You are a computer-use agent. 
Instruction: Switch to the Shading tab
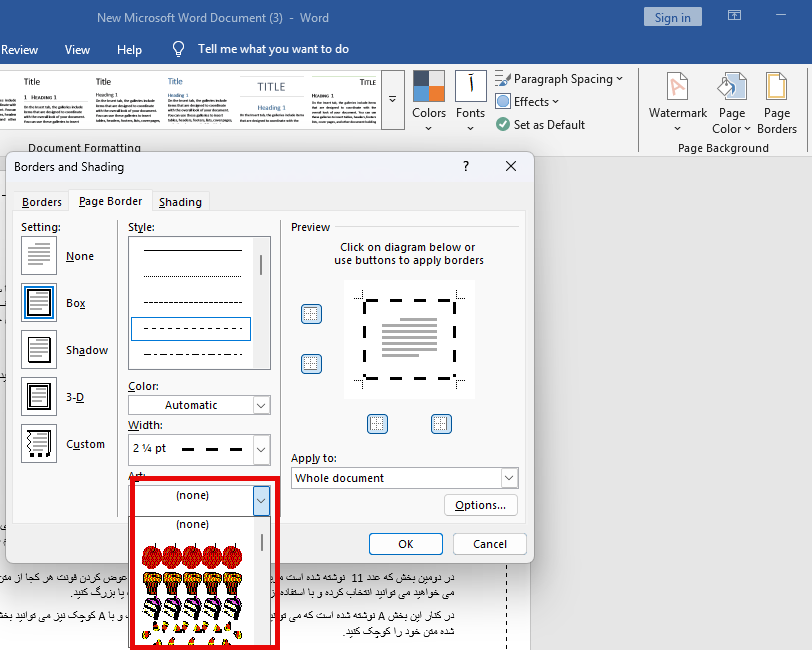pos(180,201)
